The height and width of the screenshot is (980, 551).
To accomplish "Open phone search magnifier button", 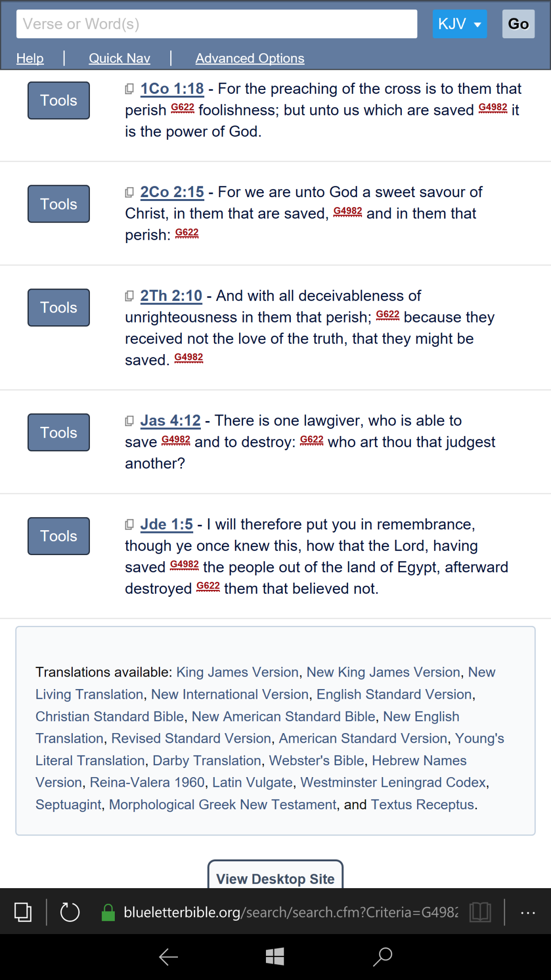I will [x=383, y=957].
